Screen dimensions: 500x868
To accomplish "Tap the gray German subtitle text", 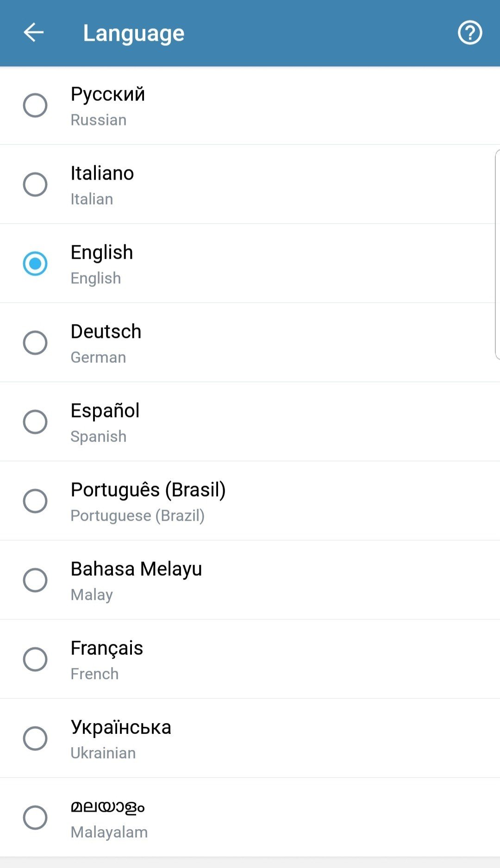I will [x=98, y=357].
